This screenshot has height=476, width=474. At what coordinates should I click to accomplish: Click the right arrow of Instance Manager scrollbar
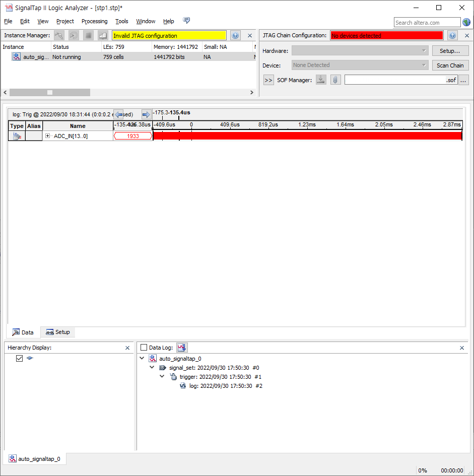tap(252, 92)
